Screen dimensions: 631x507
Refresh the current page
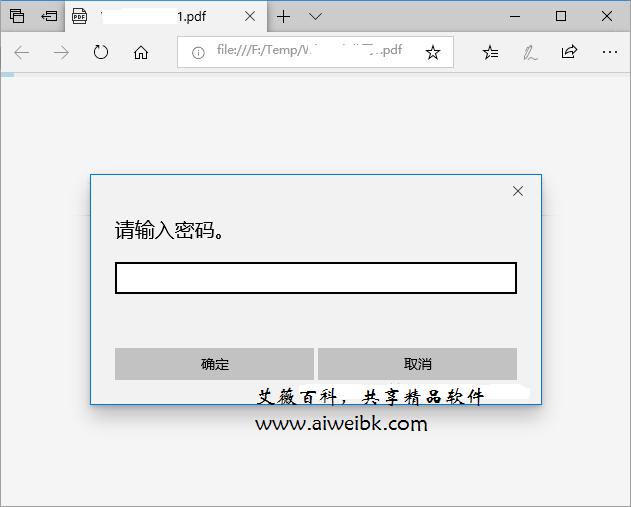click(101, 52)
